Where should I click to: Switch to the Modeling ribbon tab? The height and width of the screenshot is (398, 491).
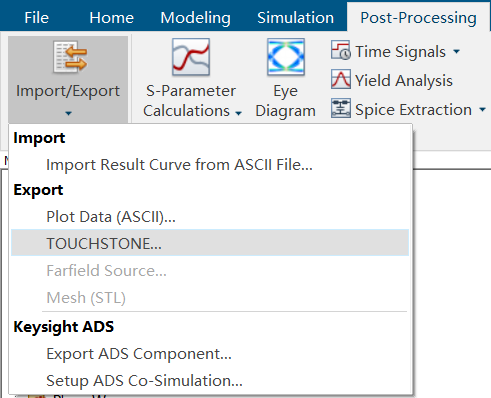click(195, 18)
